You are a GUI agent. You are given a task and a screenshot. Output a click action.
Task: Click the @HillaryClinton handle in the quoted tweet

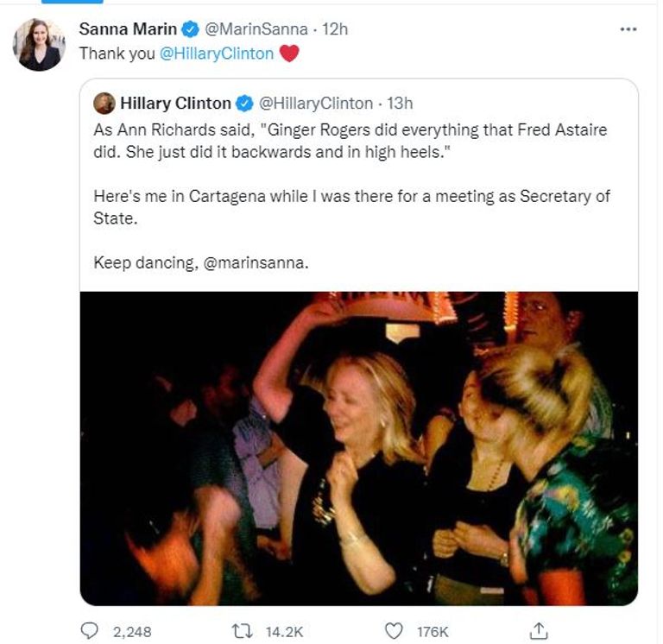click(316, 104)
